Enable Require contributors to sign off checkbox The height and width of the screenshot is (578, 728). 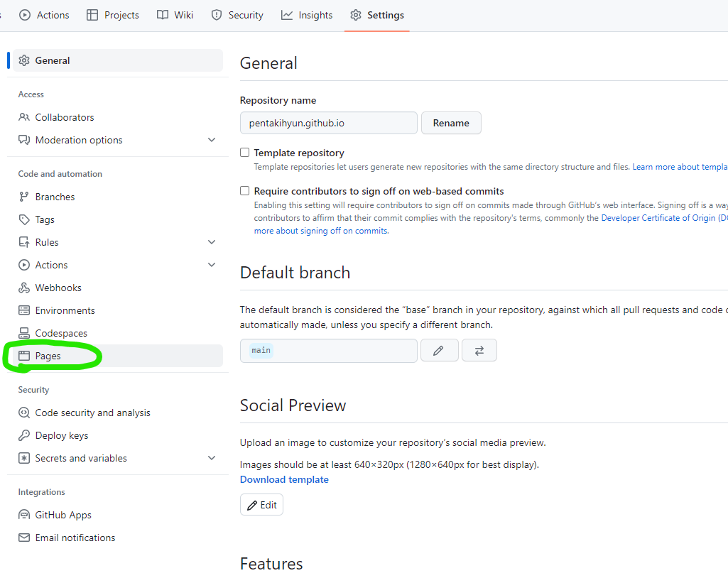click(x=244, y=191)
